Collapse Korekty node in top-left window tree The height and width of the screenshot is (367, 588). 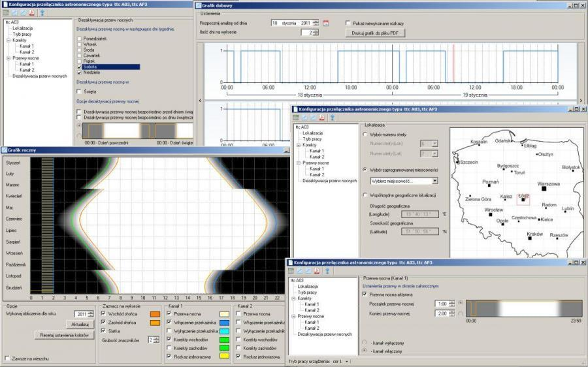pyautogui.click(x=8, y=40)
